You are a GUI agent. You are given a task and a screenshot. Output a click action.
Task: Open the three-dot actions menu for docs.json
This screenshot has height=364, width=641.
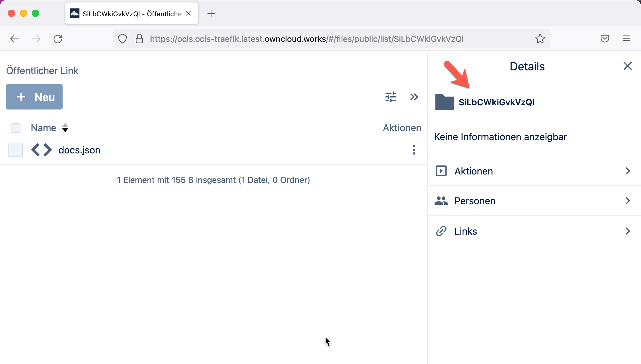(414, 150)
